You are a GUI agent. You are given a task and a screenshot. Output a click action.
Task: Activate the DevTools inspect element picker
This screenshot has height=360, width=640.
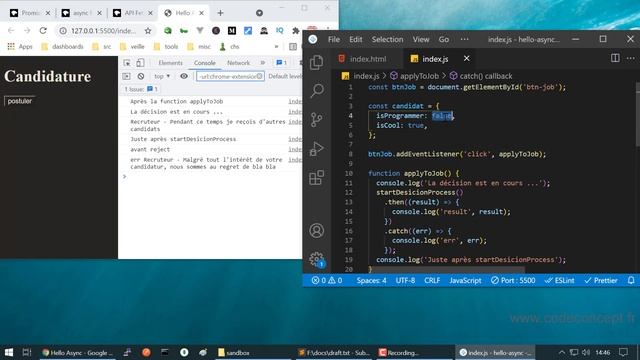[x=127, y=63]
